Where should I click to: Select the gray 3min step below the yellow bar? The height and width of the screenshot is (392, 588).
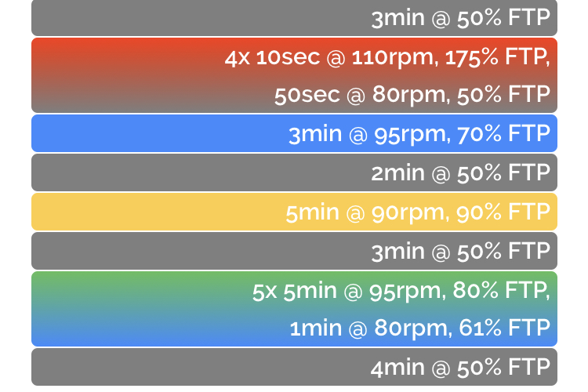tap(294, 251)
